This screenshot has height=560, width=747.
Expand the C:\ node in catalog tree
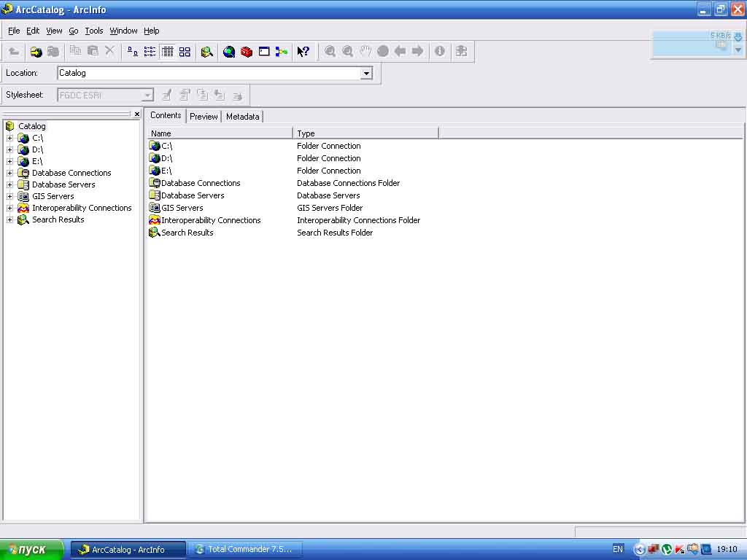pyautogui.click(x=9, y=138)
